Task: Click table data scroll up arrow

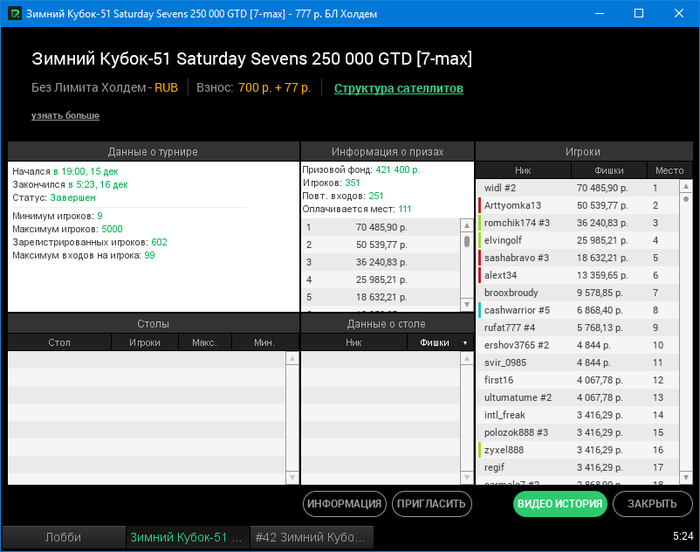Action: pyautogui.click(x=467, y=358)
